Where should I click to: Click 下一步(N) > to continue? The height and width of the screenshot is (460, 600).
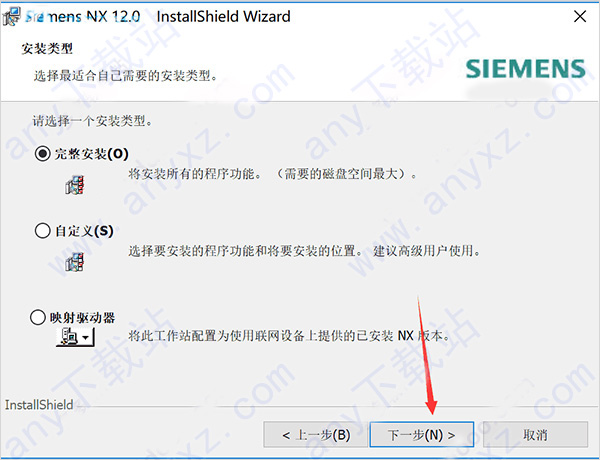422,434
